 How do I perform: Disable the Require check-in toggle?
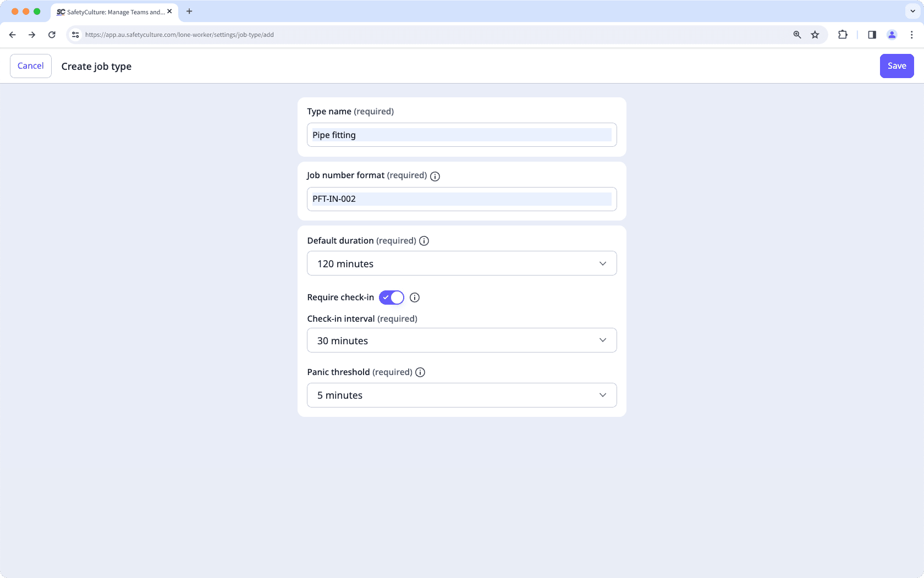[x=391, y=297]
